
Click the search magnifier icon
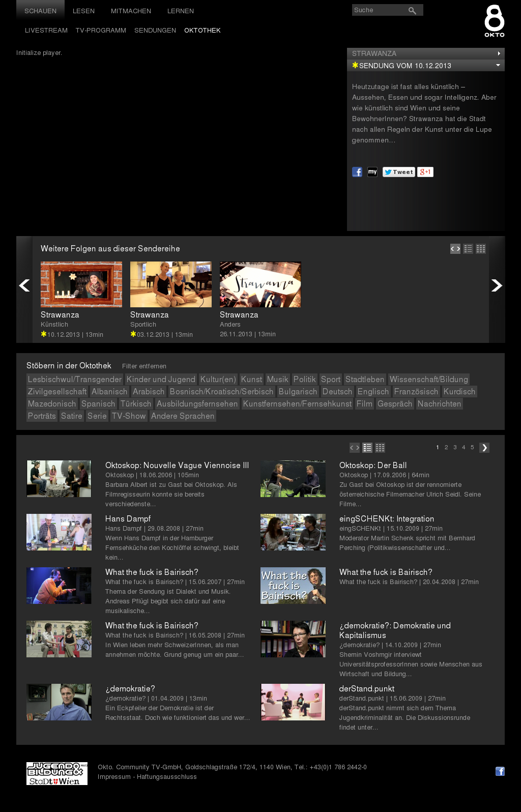coord(412,11)
